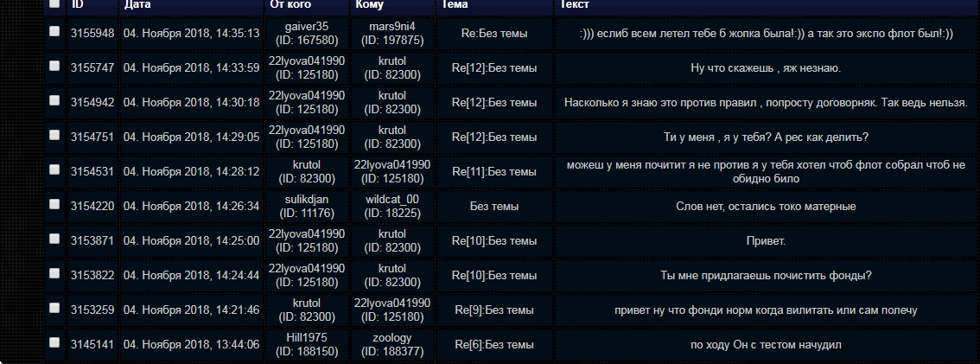Click subject Re:Без темы from gaiver35
This screenshot has width=980, height=364.
pyautogui.click(x=493, y=34)
